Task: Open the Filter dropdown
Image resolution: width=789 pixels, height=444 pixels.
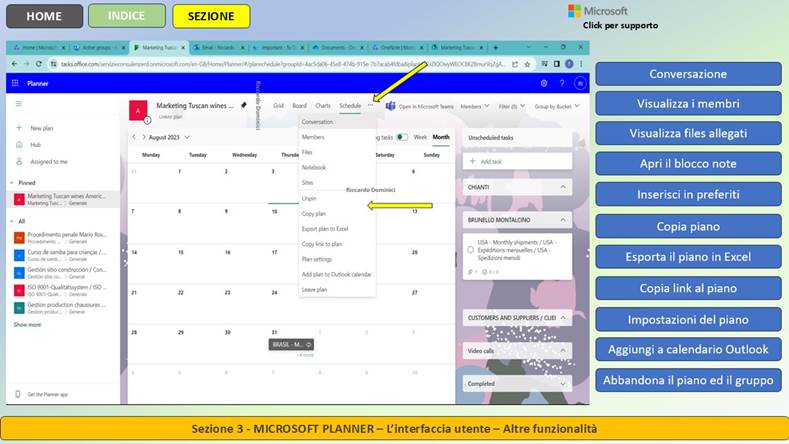Action: point(512,106)
